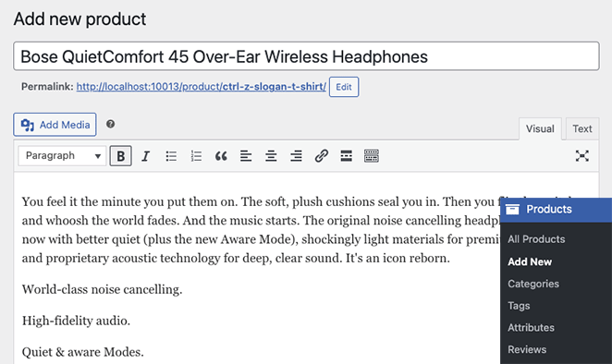Screen dimensions: 612x364
Task: Align text right
Action: point(296,156)
